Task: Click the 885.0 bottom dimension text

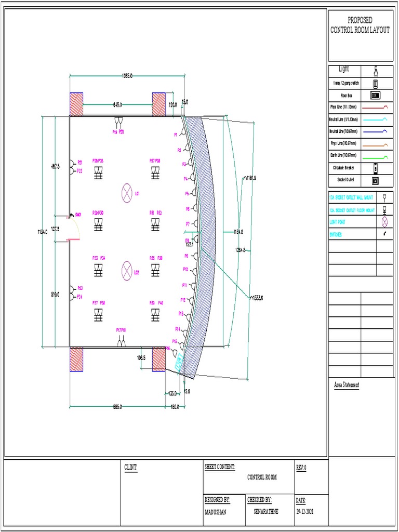Action: coord(117,407)
